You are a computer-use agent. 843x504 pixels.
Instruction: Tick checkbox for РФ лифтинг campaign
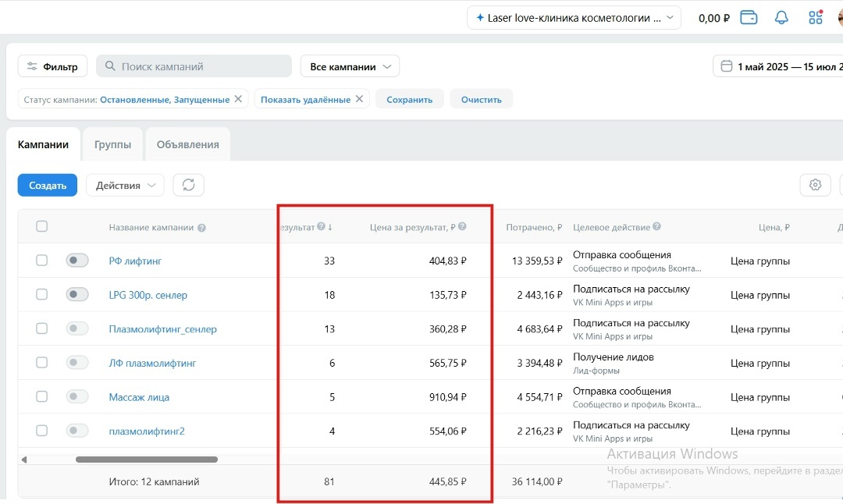41,261
